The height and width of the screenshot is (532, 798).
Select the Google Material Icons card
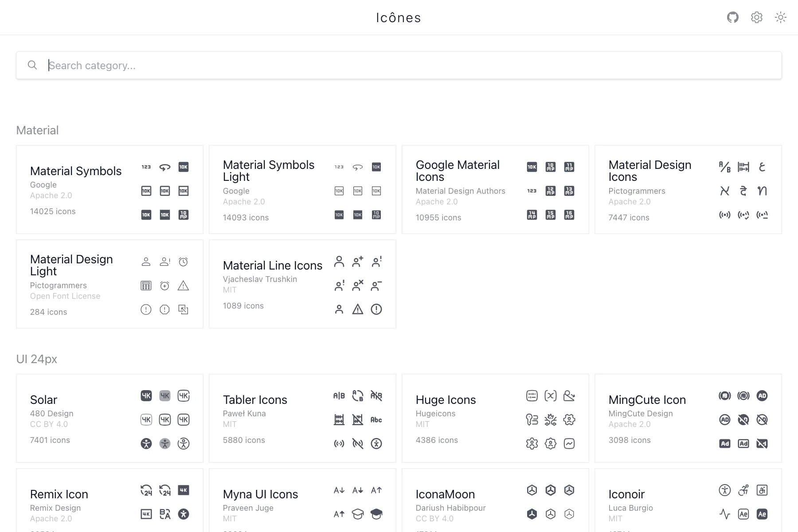click(458, 171)
